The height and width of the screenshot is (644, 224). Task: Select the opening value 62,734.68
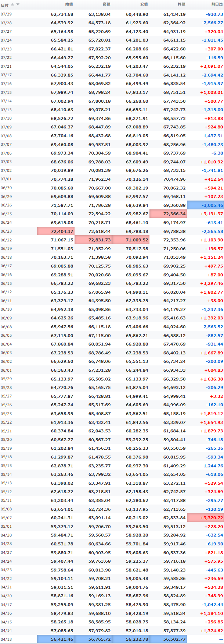click(x=62, y=14)
